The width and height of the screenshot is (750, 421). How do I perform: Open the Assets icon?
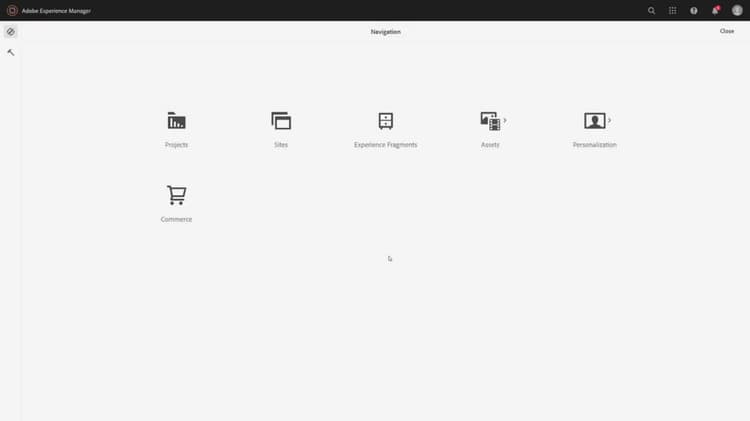click(490, 121)
